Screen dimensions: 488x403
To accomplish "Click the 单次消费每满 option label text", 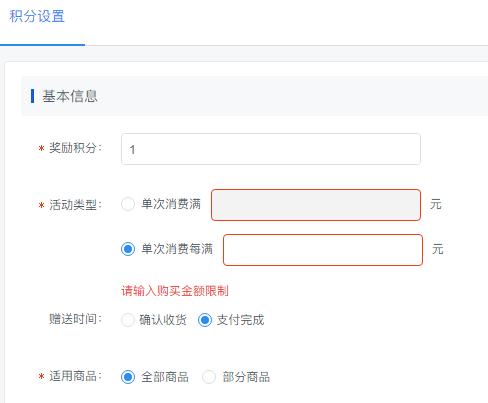I will 177,249.
